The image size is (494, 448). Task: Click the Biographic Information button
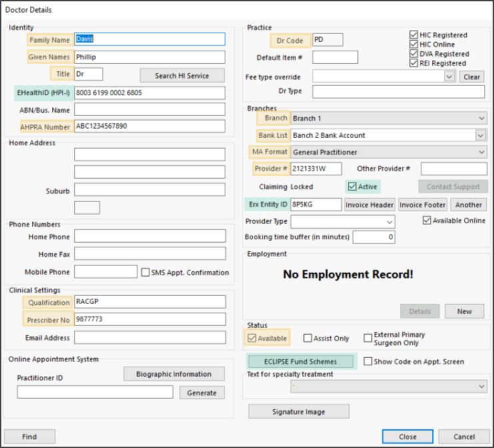coord(174,374)
